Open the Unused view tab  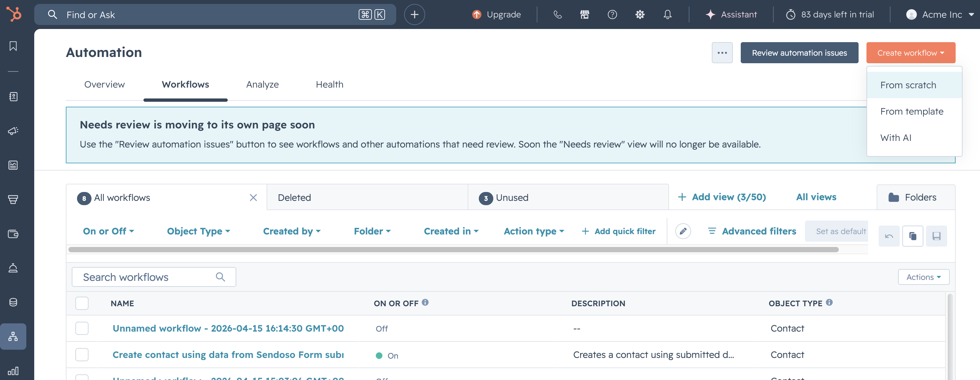click(x=568, y=197)
